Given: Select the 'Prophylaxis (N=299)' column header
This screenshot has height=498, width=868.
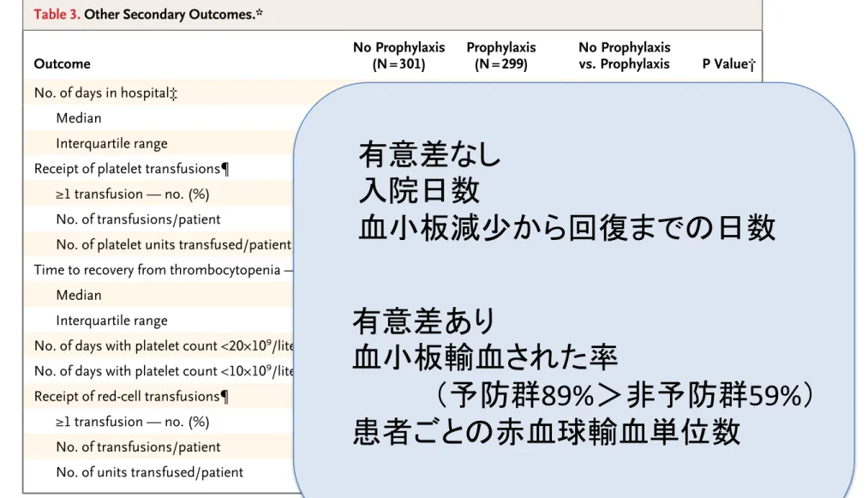Looking at the screenshot, I should 501,56.
